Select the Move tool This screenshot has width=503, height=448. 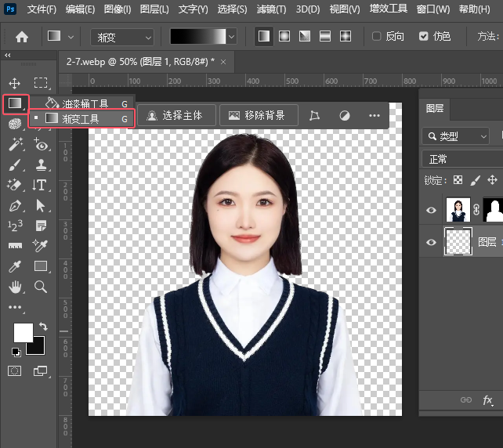pos(15,83)
